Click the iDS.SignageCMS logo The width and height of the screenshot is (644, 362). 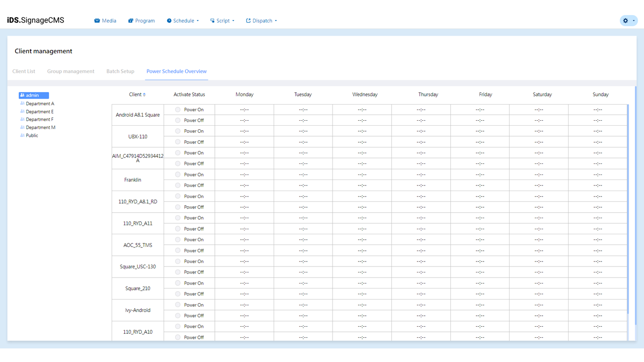tap(36, 21)
